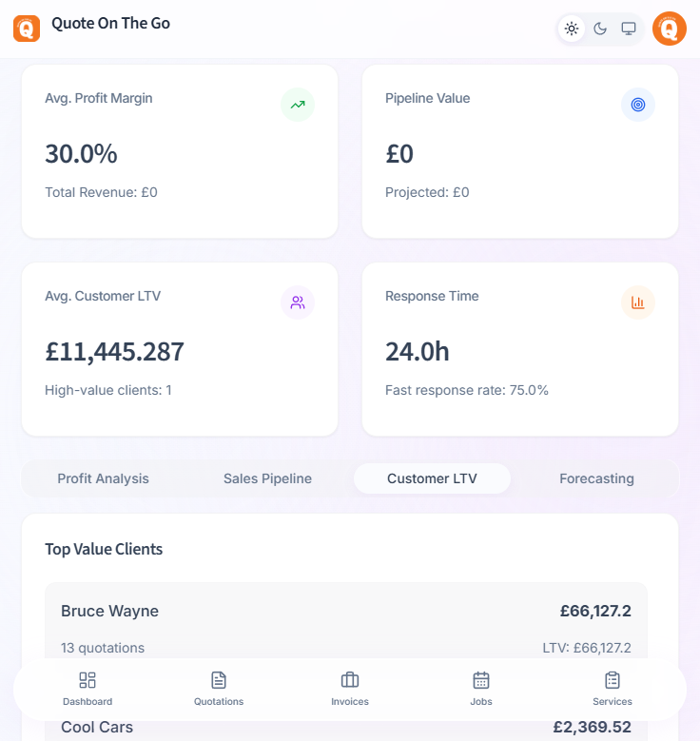Viewport: 700px width, 741px height.
Task: Open Services in the bottom navigation
Action: [612, 689]
